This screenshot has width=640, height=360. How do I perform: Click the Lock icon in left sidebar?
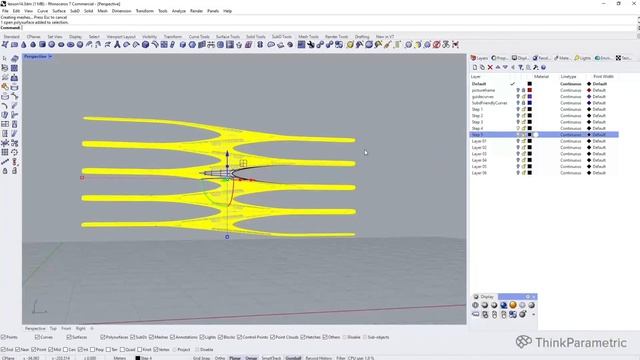coord(5,171)
